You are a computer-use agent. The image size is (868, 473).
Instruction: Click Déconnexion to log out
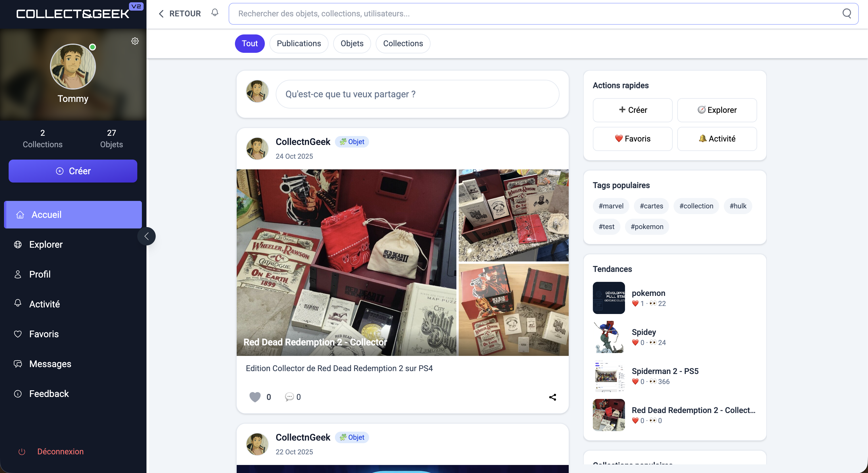pos(60,451)
